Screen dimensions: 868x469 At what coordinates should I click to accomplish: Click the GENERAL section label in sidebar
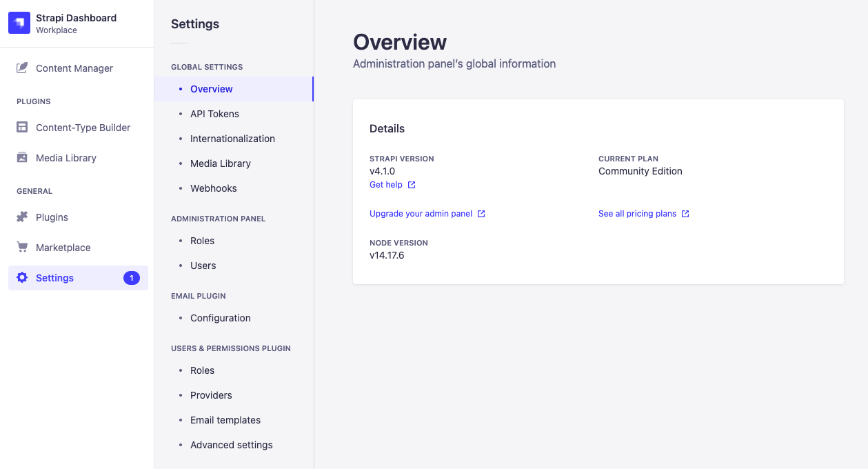pyautogui.click(x=34, y=191)
